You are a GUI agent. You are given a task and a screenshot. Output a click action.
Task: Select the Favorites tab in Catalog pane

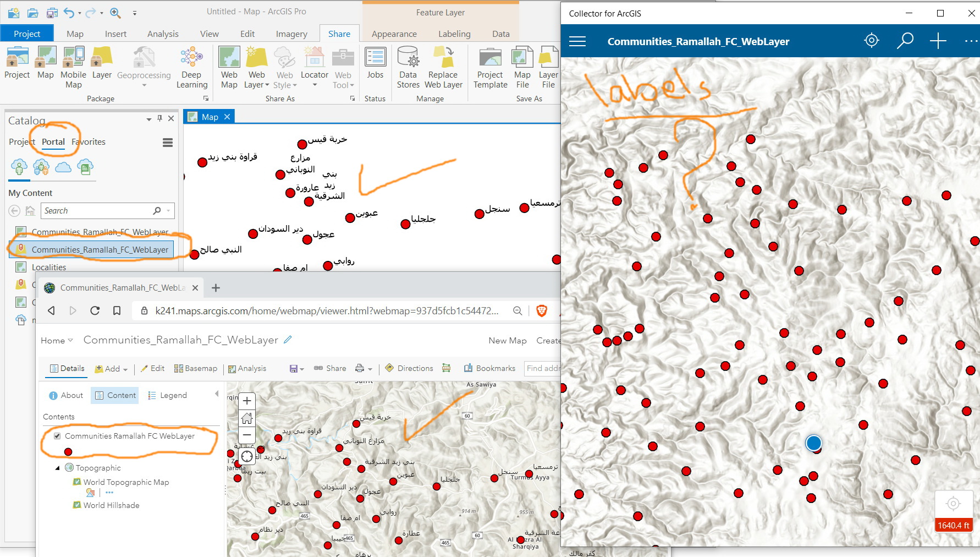(x=89, y=142)
